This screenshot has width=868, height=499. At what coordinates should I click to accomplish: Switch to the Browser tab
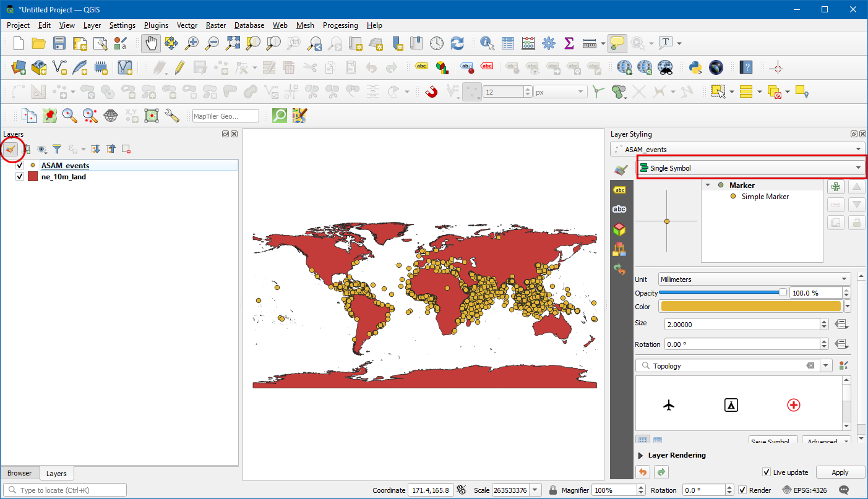pyautogui.click(x=20, y=473)
